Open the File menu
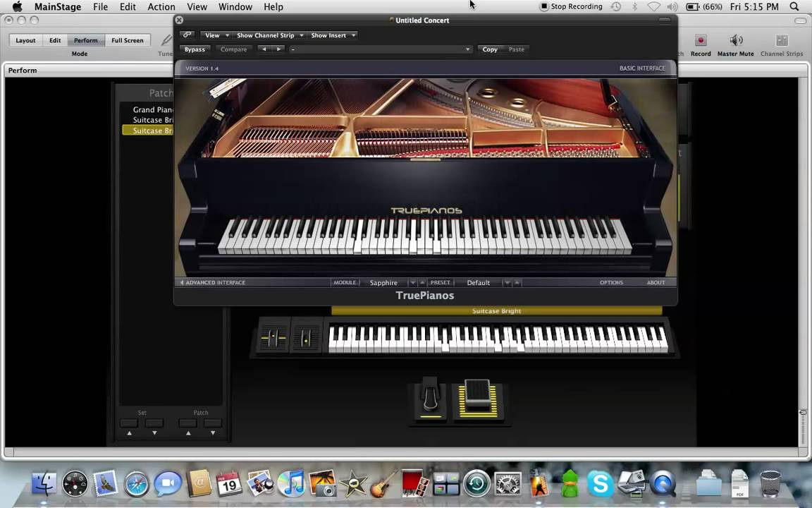 [101, 7]
